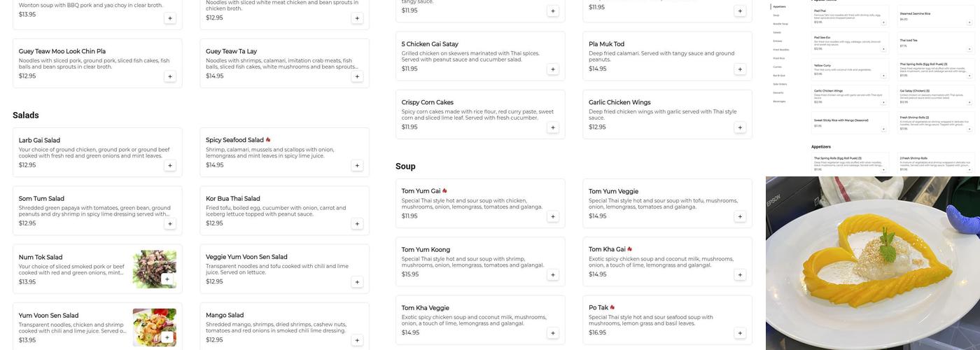Add Tom Yum Koong soup to order

pos(553,275)
